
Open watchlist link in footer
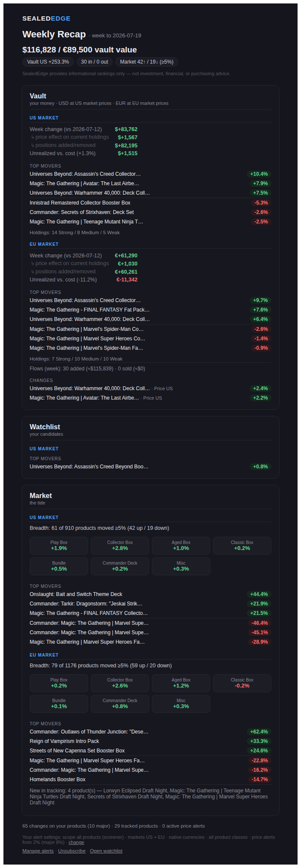(106, 851)
